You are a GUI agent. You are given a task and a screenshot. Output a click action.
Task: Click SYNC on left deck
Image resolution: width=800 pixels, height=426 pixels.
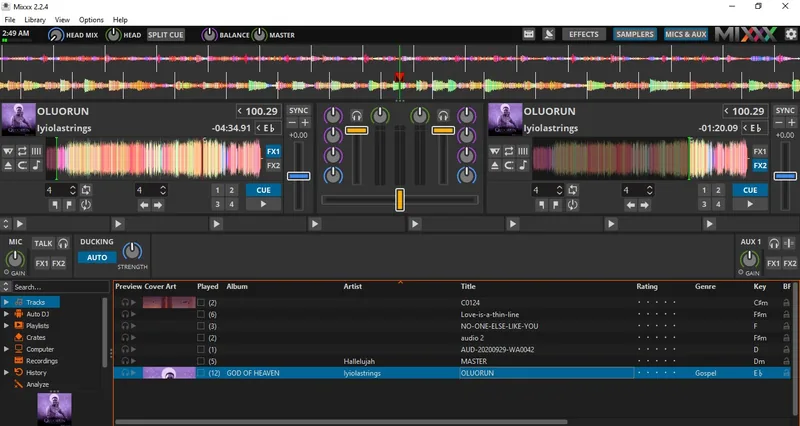[x=298, y=110]
